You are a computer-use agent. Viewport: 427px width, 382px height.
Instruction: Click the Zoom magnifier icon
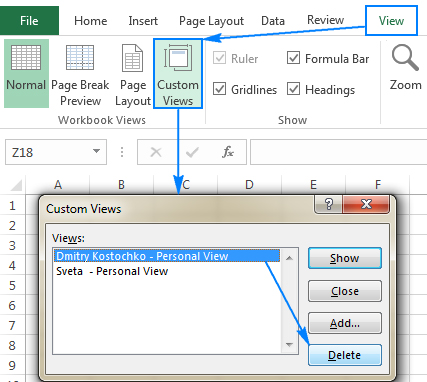(x=405, y=58)
